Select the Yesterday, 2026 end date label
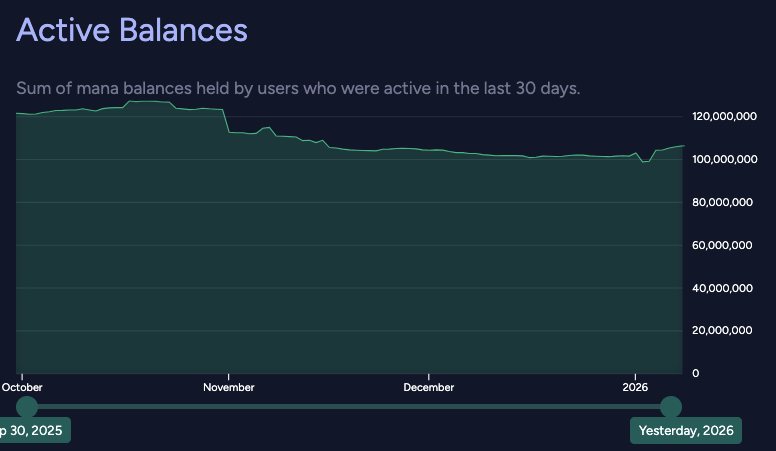 685,431
